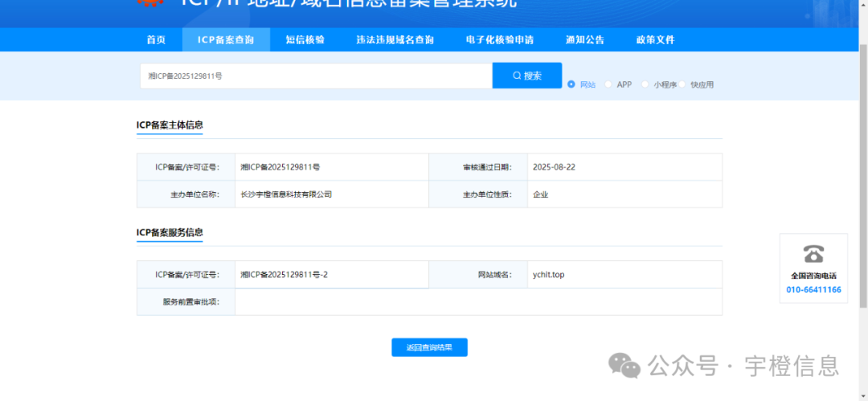
Task: Click the search box containing 湘ICP备2025129811号
Action: [316, 76]
